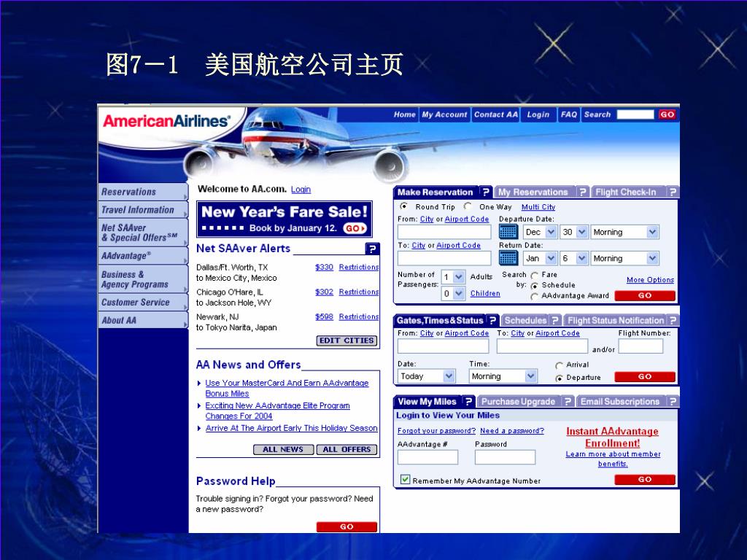Open More Options link

click(650, 279)
